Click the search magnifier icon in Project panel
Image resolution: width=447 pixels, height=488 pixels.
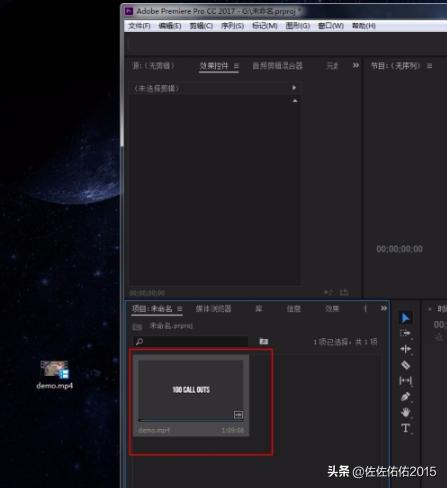pos(139,341)
